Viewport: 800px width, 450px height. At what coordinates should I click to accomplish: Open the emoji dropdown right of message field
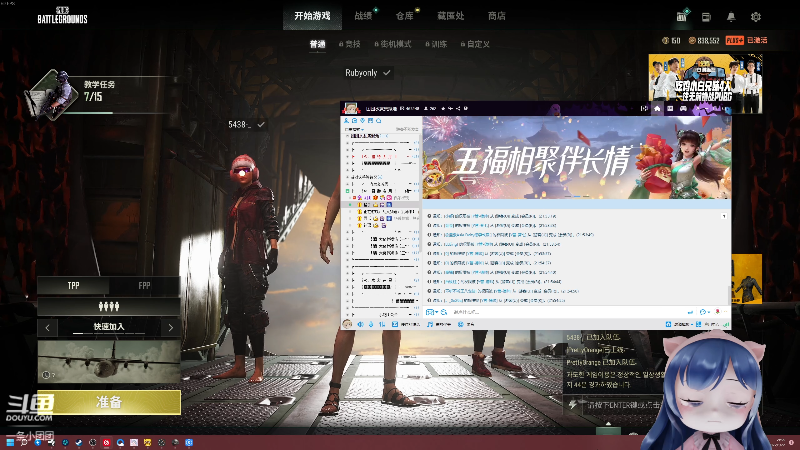[x=704, y=312]
